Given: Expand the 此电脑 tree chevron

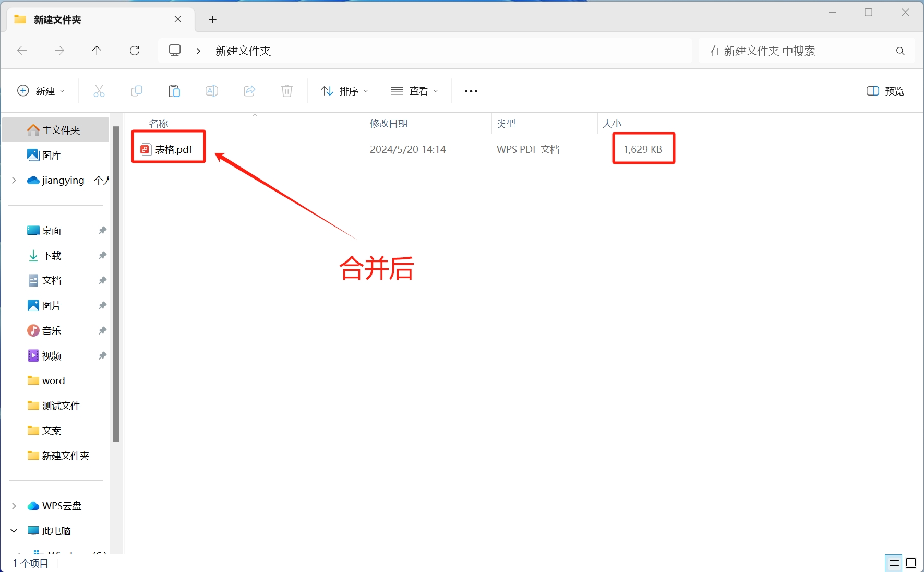Looking at the screenshot, I should (13, 530).
